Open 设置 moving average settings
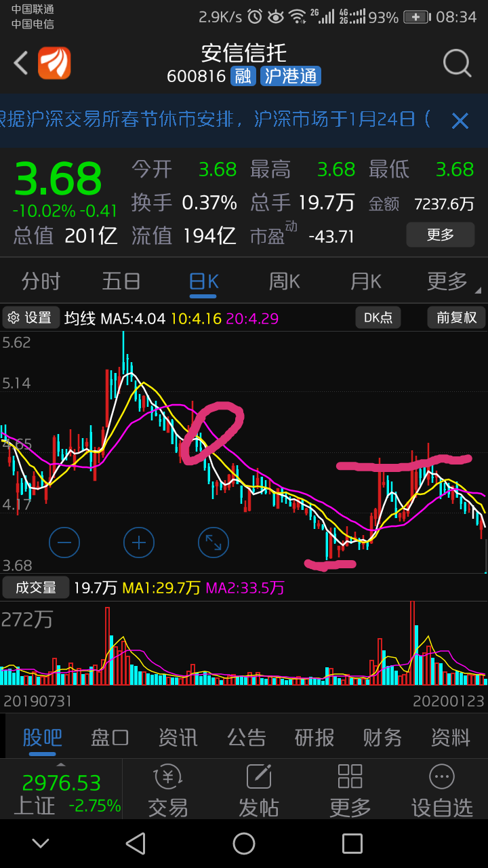Screen dimensions: 488x868 click(x=30, y=317)
